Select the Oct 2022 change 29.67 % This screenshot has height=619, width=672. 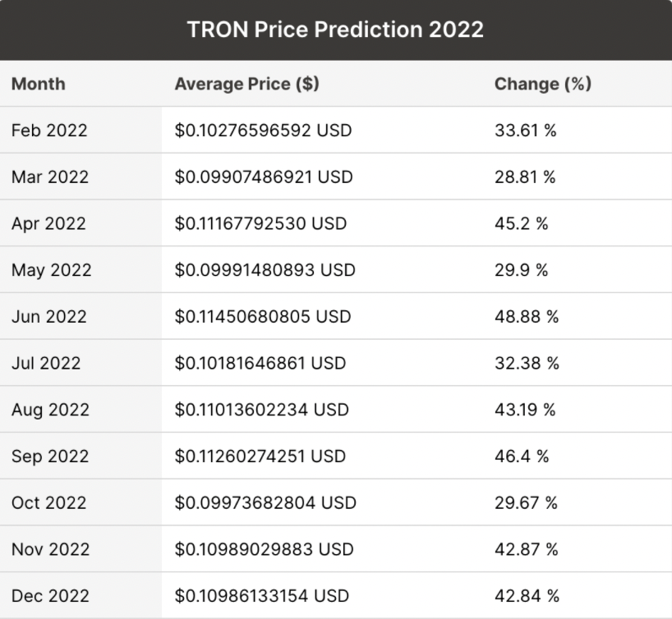coord(526,502)
